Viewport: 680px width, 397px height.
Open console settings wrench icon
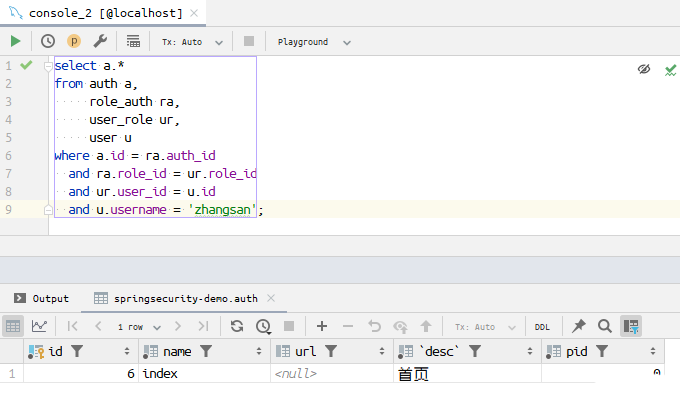100,41
